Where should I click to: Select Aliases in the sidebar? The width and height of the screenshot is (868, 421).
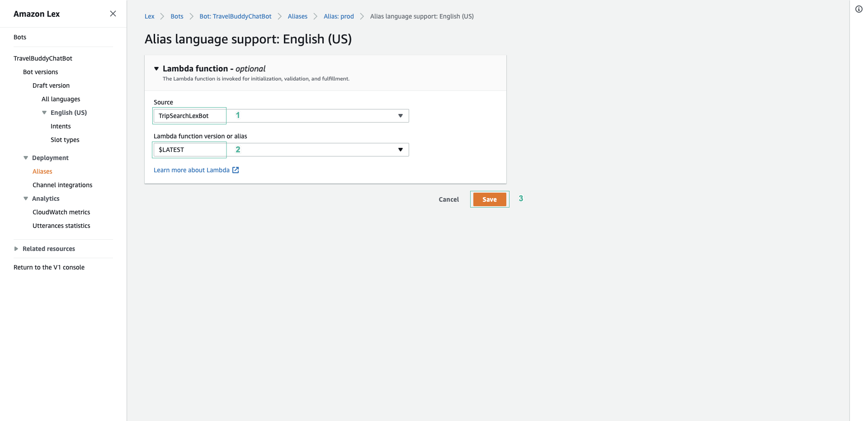42,171
